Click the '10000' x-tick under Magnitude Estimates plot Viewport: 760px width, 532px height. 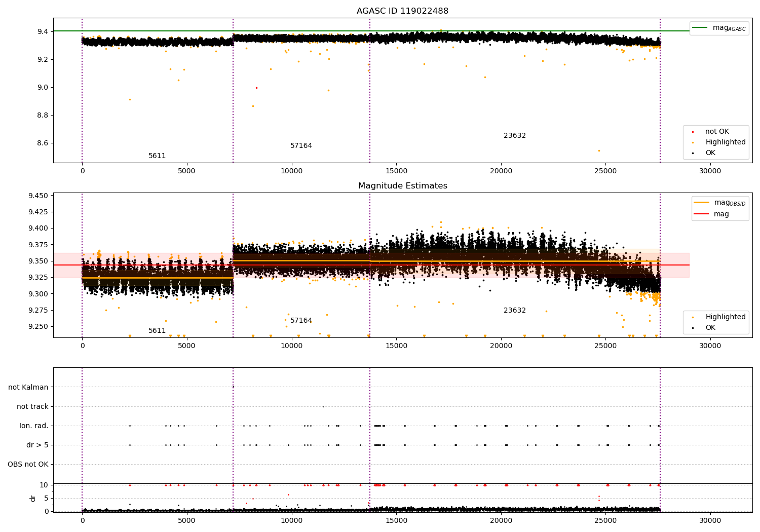pyautogui.click(x=292, y=346)
